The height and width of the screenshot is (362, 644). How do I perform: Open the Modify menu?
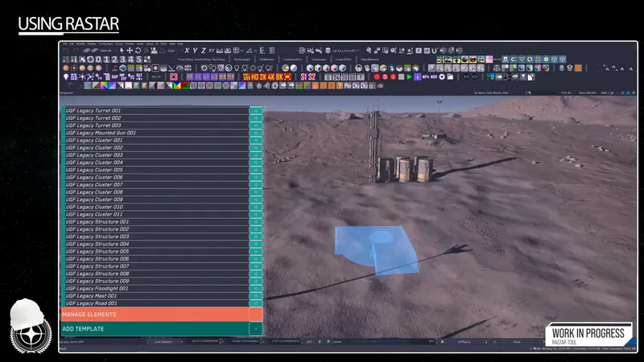80,43
